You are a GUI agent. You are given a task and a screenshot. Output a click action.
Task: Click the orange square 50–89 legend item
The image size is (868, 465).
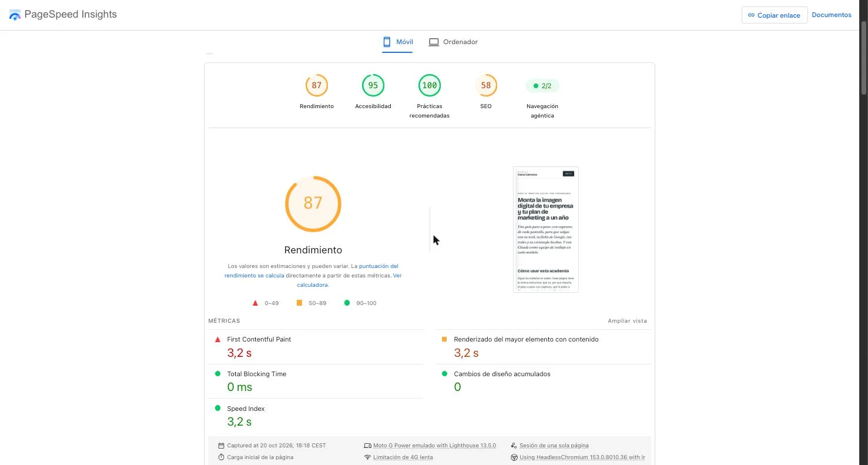[311, 303]
